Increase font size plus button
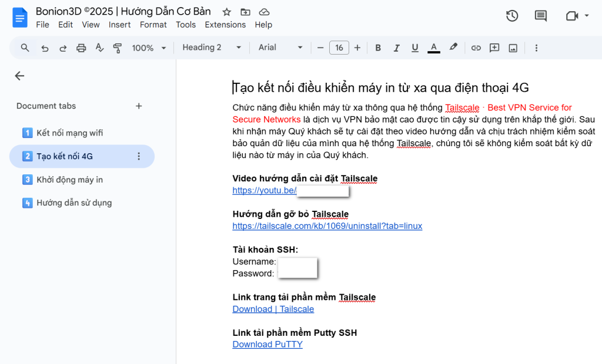Viewport: 602px width, 364px height. click(357, 48)
